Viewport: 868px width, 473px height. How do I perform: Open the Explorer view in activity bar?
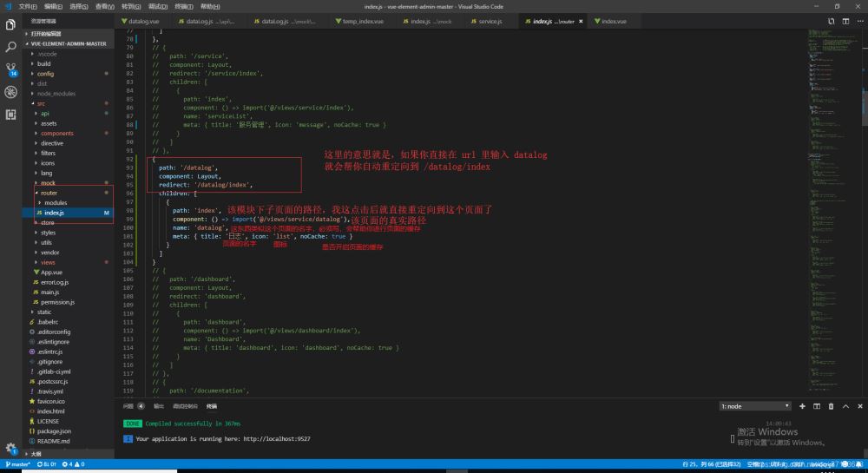pos(10,25)
